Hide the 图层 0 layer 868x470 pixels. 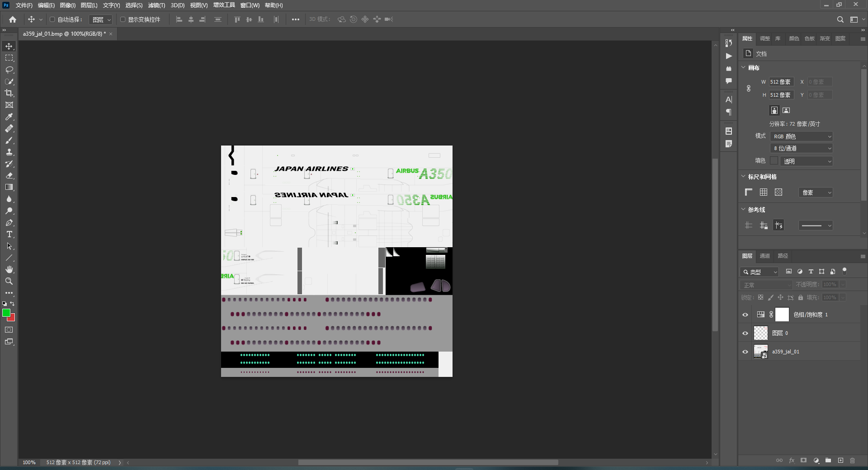click(745, 333)
